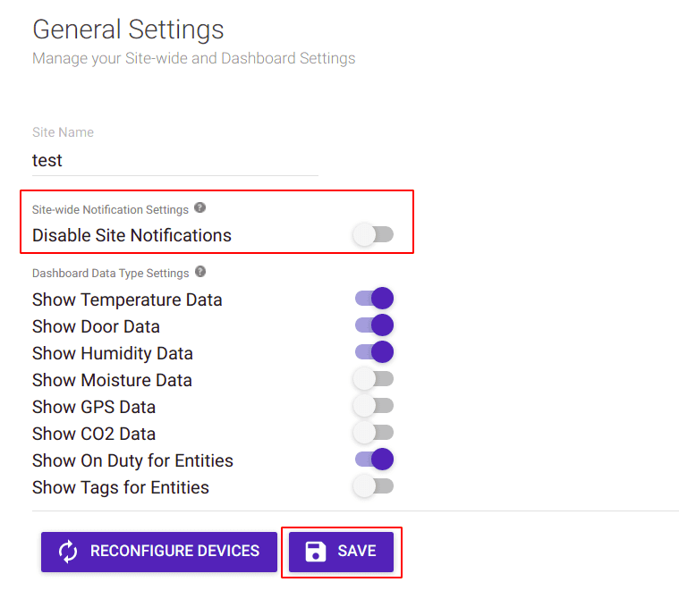
Task: Enable the Show CO2 Data switch
Action: pos(373,433)
